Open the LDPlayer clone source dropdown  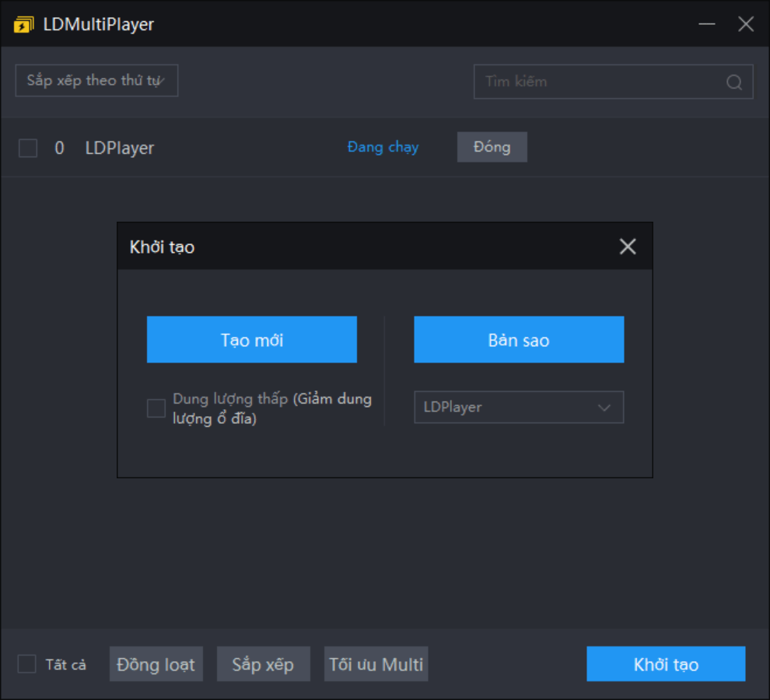(519, 407)
